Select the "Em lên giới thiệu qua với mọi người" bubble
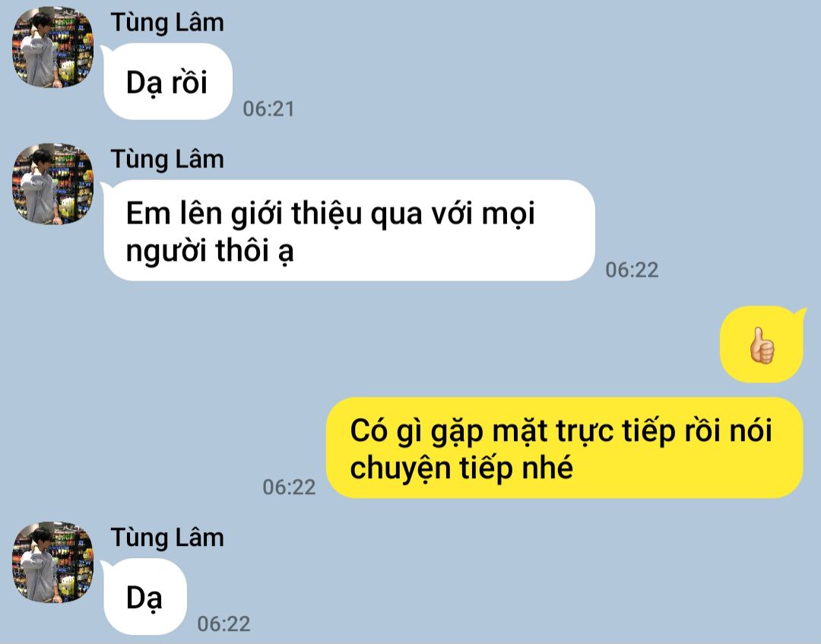 (349, 230)
